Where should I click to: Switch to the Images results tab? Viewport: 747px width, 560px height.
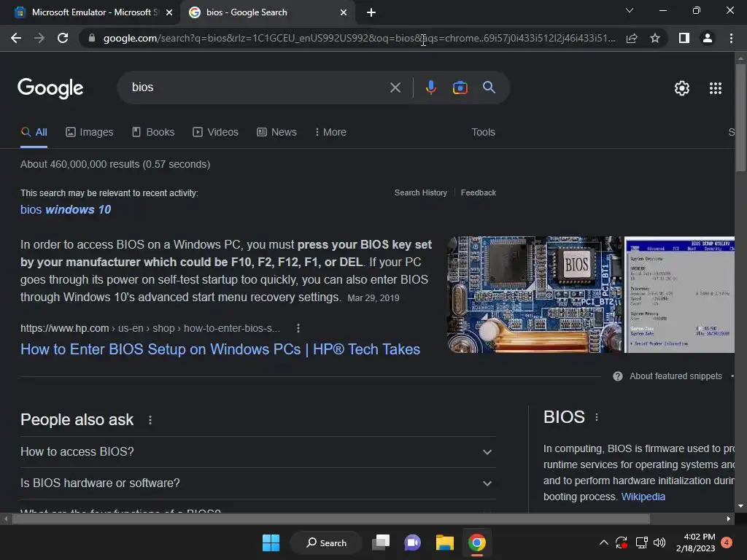90,133
